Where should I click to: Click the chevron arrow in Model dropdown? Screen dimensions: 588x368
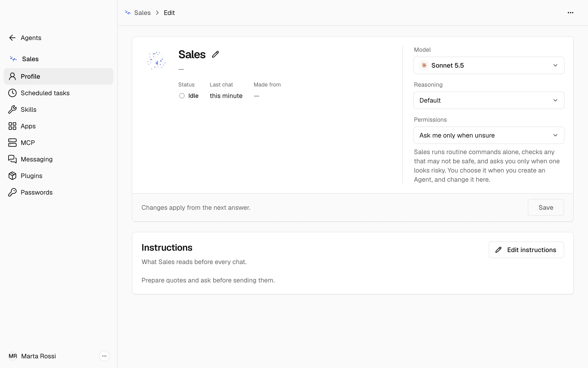[x=555, y=65]
